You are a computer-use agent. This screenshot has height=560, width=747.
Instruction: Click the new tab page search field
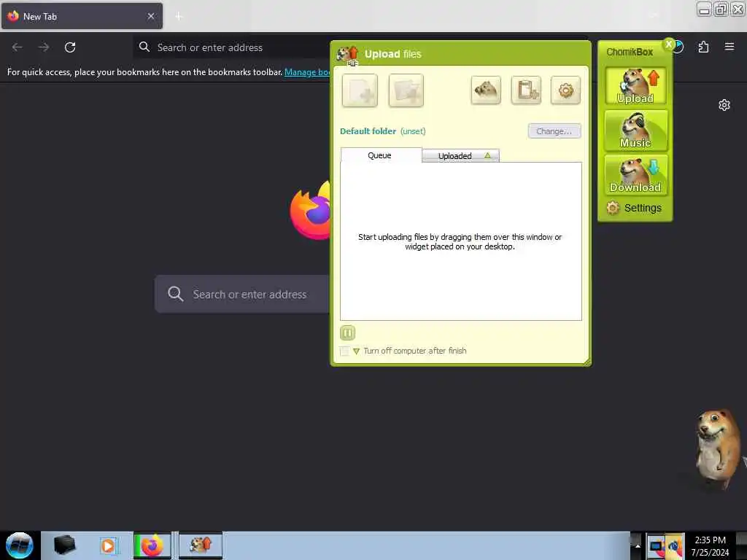(243, 294)
